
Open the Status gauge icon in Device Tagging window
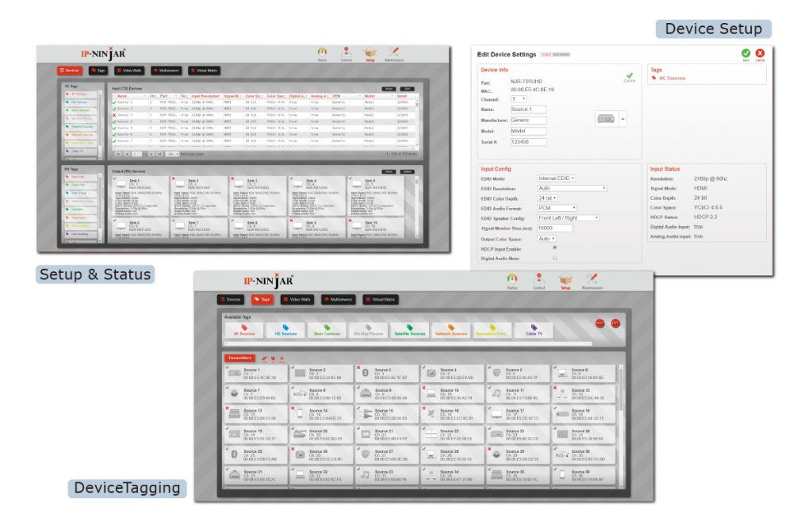[x=511, y=279]
